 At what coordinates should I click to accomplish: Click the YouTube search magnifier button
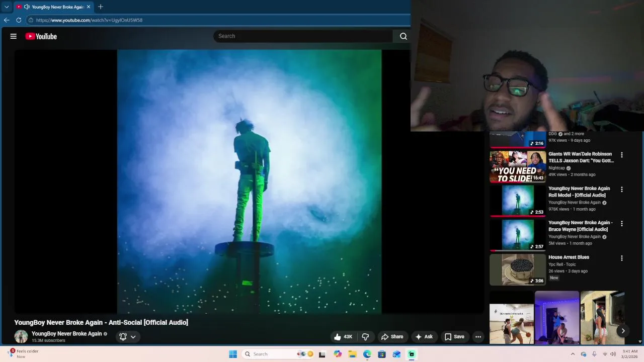(403, 36)
